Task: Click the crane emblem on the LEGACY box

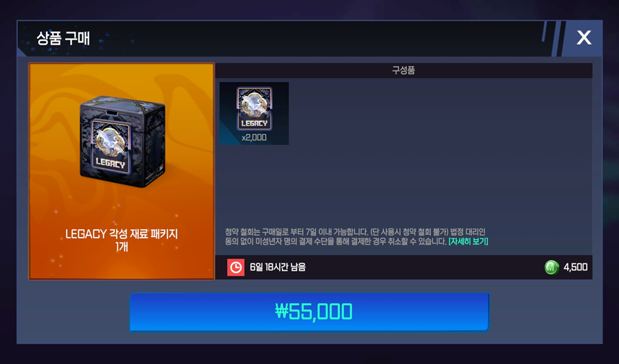Action: pos(110,141)
